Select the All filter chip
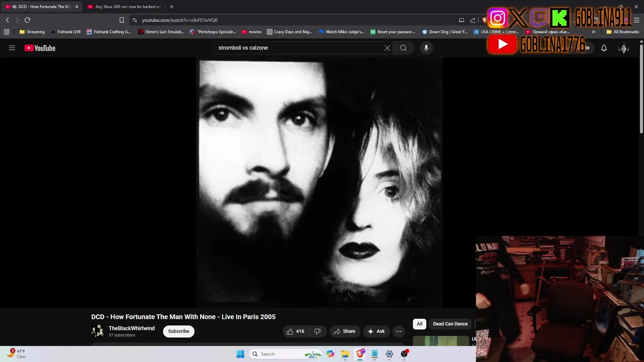This screenshot has width=644, height=362. [420, 324]
